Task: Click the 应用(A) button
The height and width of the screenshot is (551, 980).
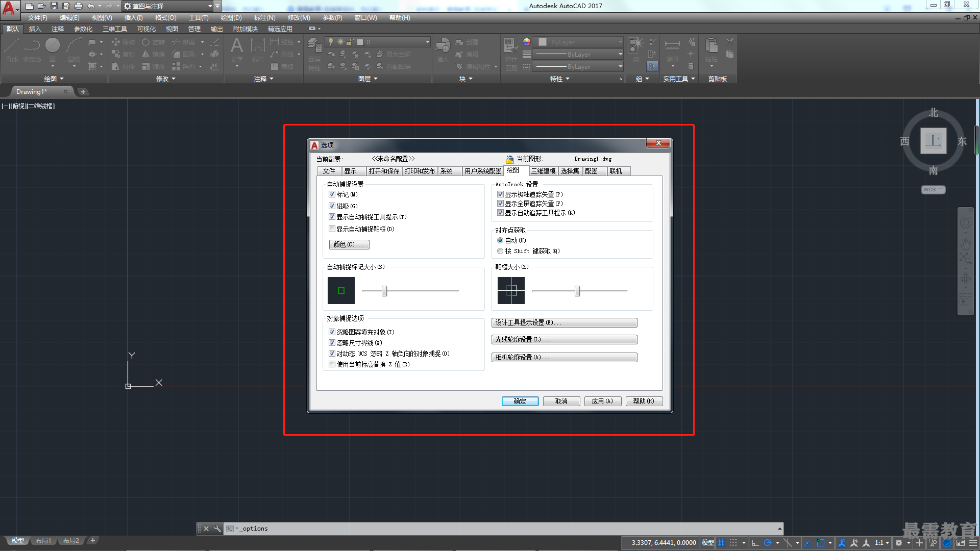Action: (603, 401)
